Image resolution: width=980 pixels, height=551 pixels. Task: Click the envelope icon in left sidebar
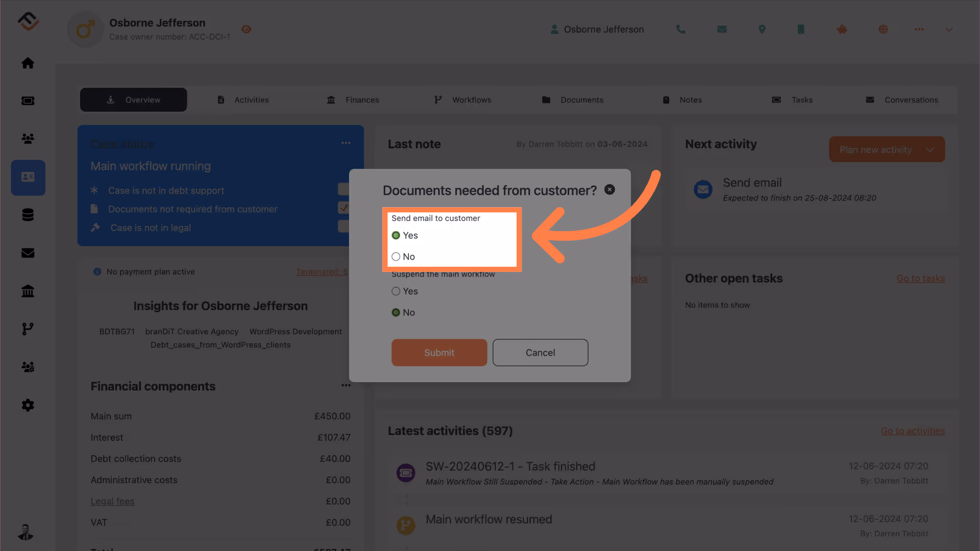point(28,253)
